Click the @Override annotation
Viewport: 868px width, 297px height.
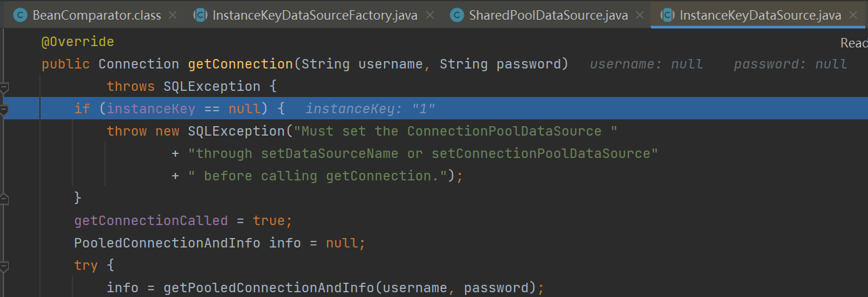click(78, 42)
